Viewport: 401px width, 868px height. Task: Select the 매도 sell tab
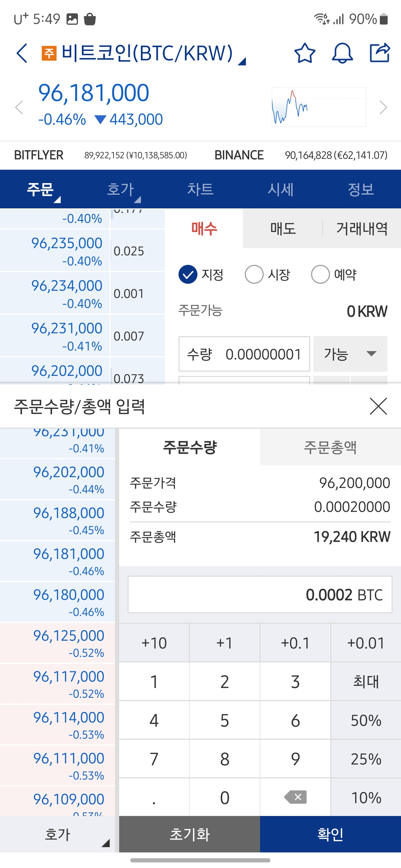click(x=283, y=229)
